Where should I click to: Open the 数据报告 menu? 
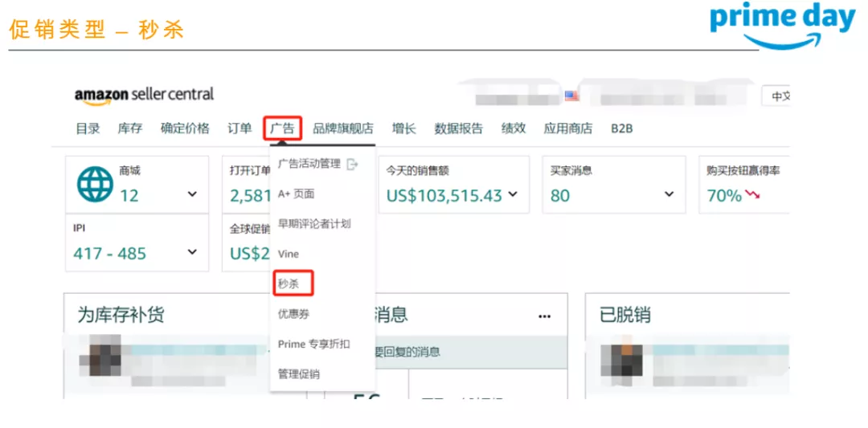point(458,128)
